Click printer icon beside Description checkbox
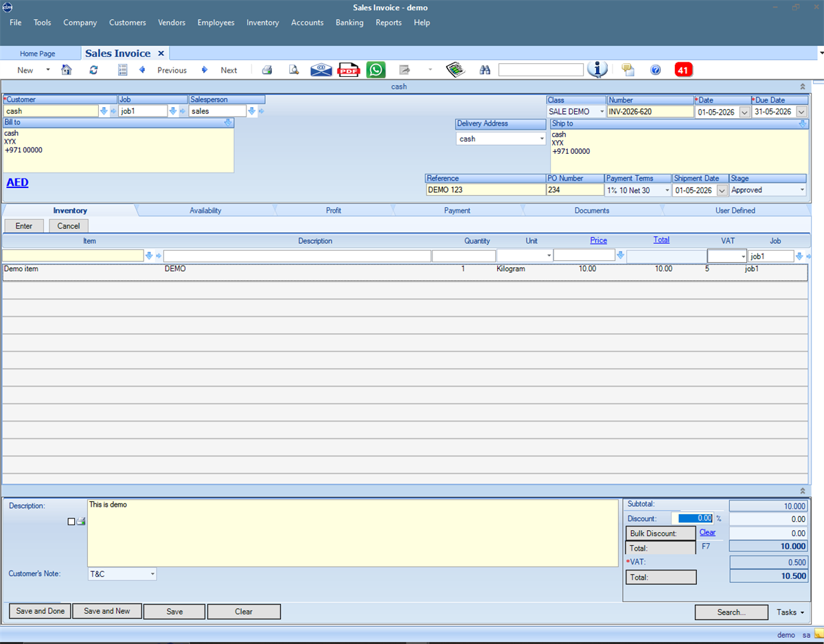Screen dimensions: 824x644 (81, 522)
